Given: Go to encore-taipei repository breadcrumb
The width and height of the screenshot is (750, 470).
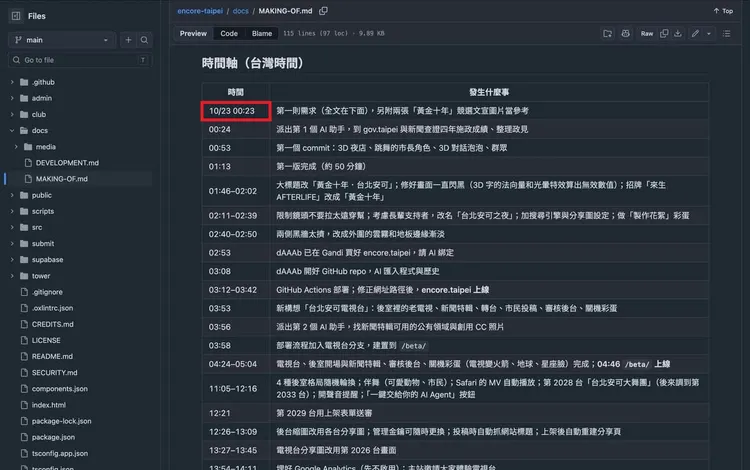Looking at the screenshot, I should point(200,11).
